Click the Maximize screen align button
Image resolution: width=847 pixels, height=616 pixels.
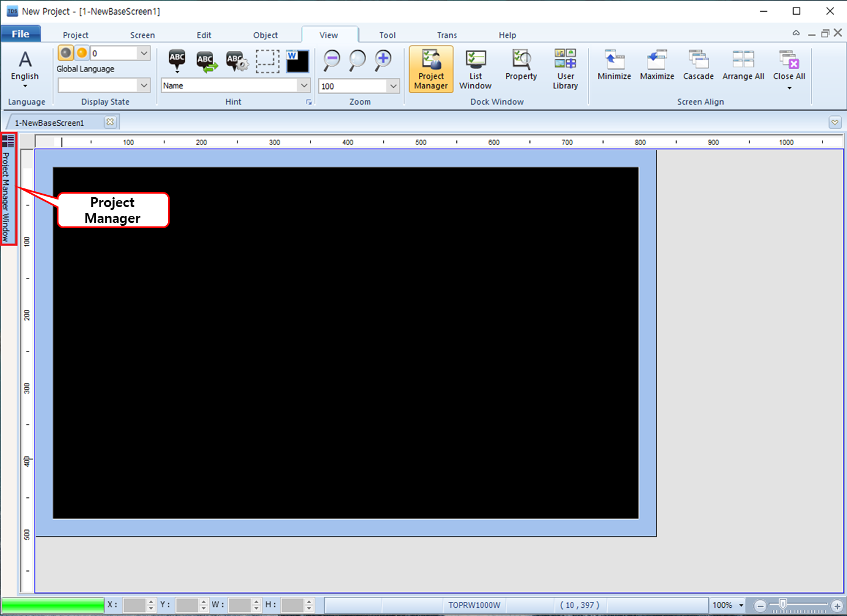coord(657,66)
